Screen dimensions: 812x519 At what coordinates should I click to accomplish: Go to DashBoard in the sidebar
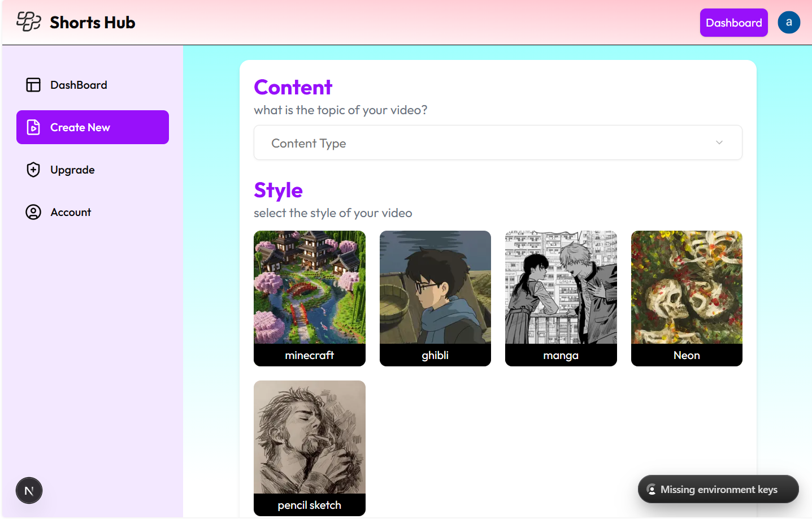click(x=79, y=85)
